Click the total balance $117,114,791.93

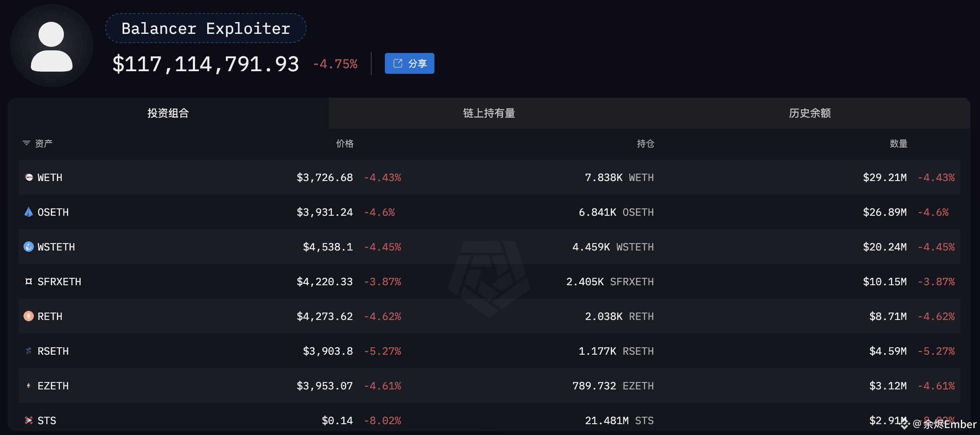click(x=205, y=64)
